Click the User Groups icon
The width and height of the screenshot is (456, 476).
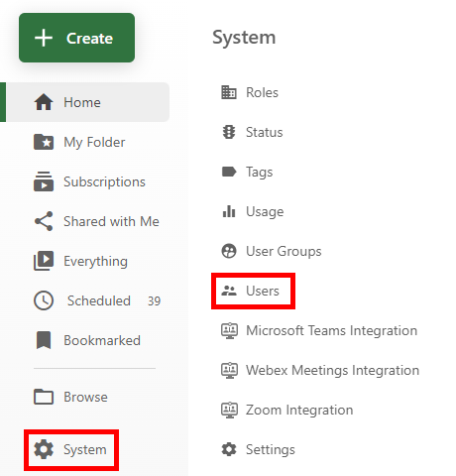point(229,251)
